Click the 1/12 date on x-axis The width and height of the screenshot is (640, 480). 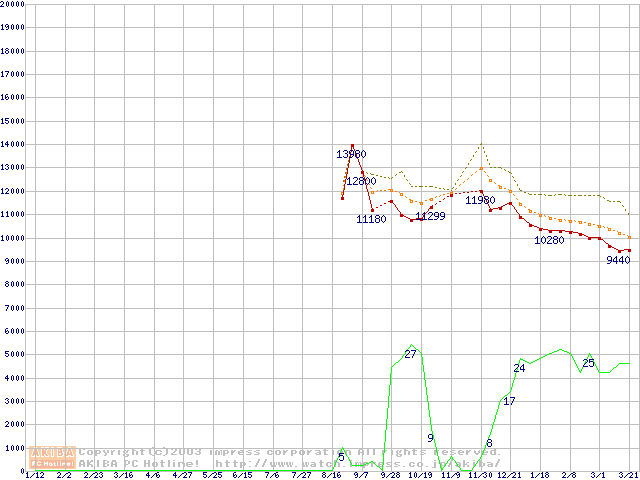[34, 475]
